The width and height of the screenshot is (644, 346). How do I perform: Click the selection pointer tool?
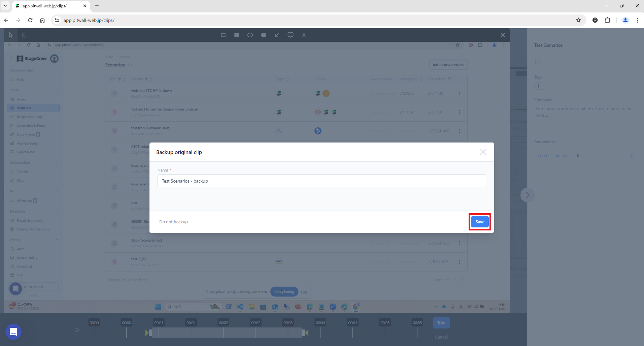pos(11,35)
